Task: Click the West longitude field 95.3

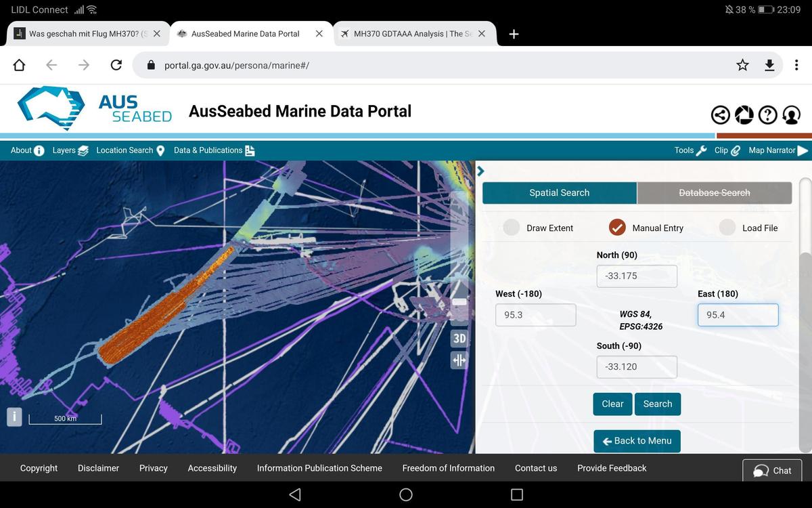Action: [x=536, y=315]
